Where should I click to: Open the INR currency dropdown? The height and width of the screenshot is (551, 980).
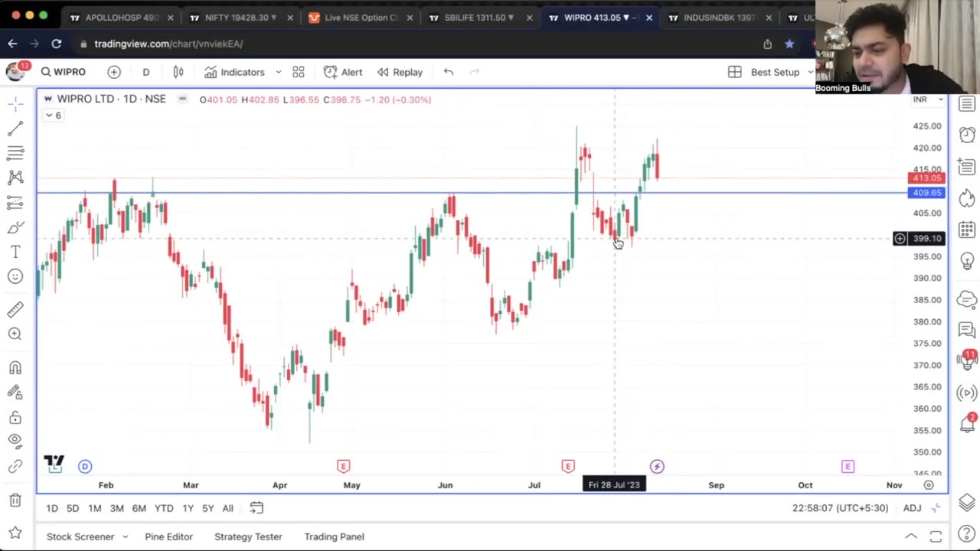(x=929, y=99)
